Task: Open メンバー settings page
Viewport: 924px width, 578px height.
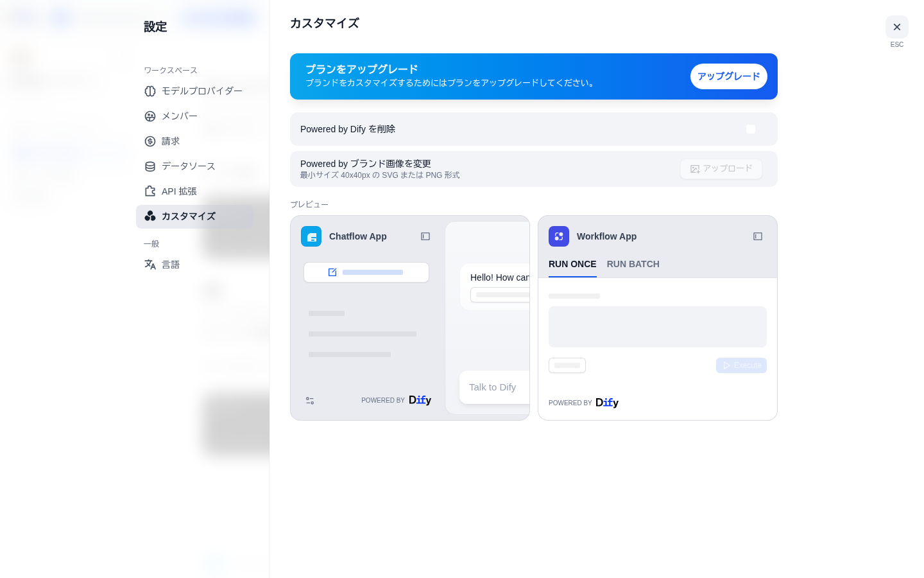Action: click(194, 116)
